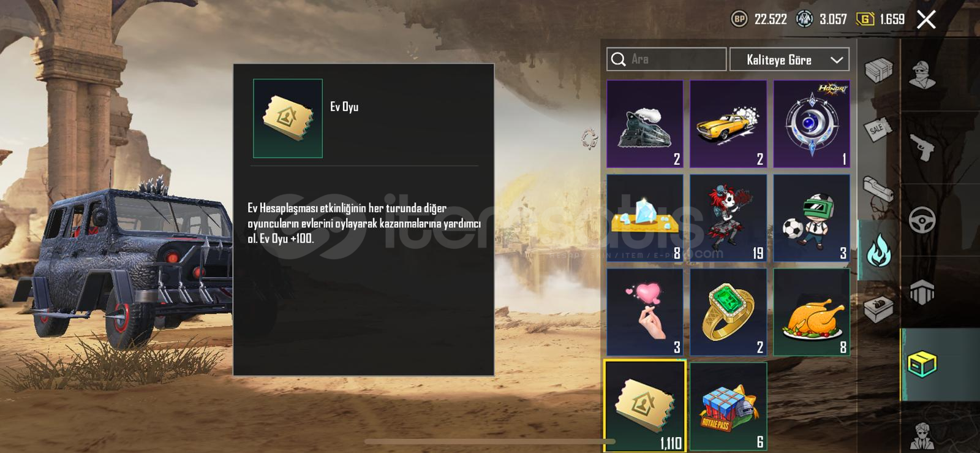980x453 pixels.
Task: Select the Royale Pass crate item
Action: (x=728, y=406)
